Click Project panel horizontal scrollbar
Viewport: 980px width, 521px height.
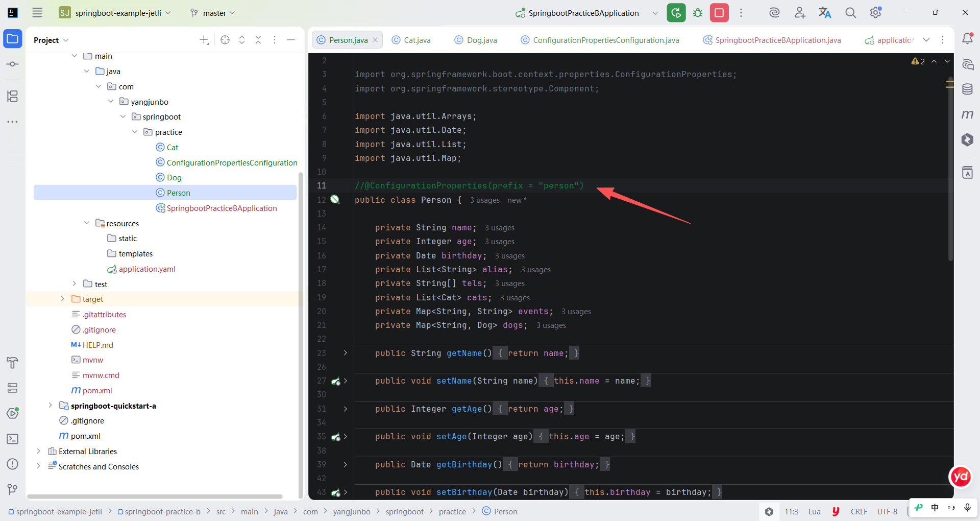point(155,496)
